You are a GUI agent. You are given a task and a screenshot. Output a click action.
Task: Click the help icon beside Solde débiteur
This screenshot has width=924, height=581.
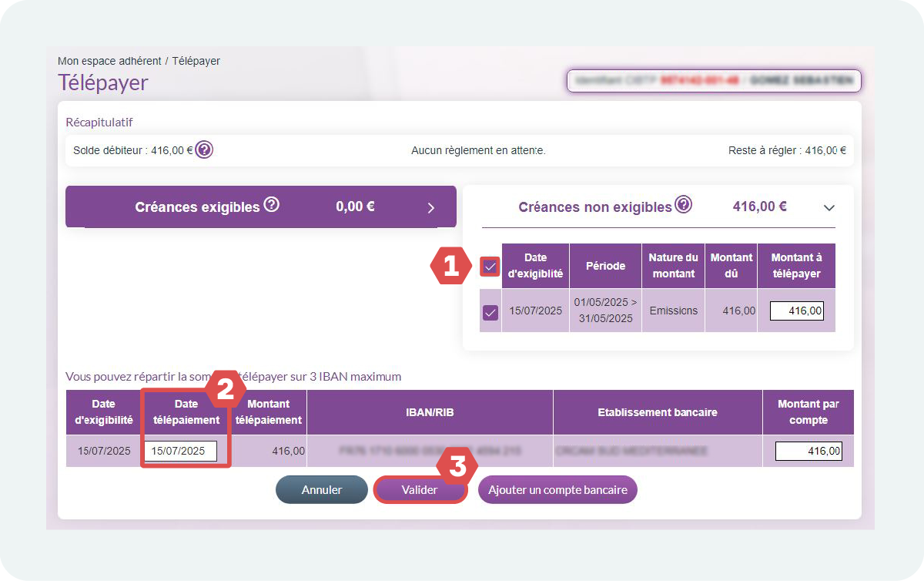tap(204, 150)
